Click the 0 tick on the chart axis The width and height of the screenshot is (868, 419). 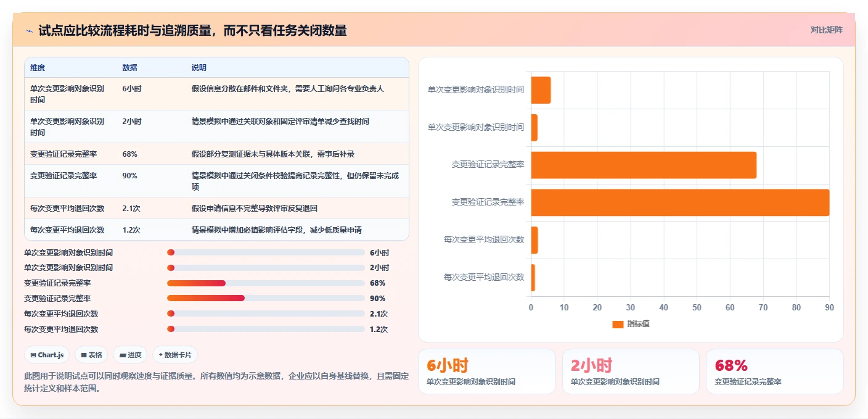(x=531, y=307)
